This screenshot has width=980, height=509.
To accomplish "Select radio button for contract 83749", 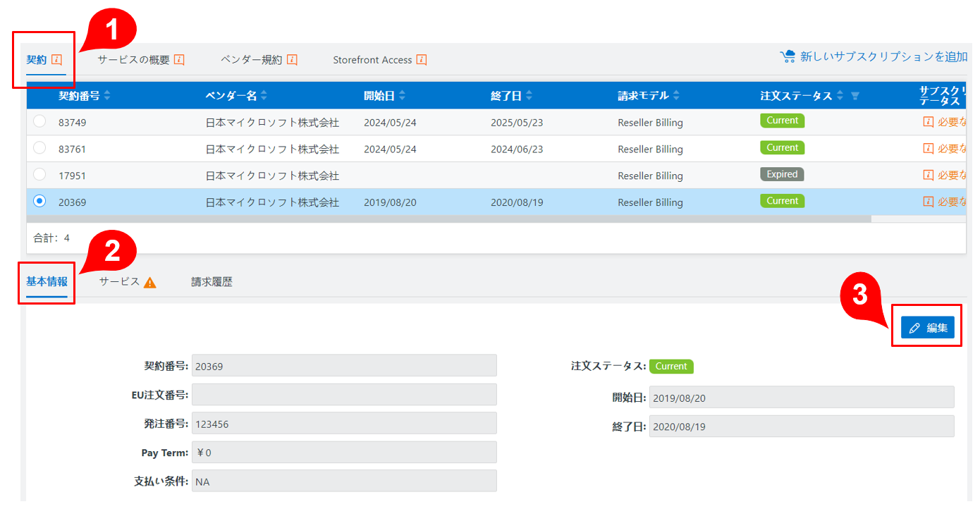I will (x=39, y=121).
